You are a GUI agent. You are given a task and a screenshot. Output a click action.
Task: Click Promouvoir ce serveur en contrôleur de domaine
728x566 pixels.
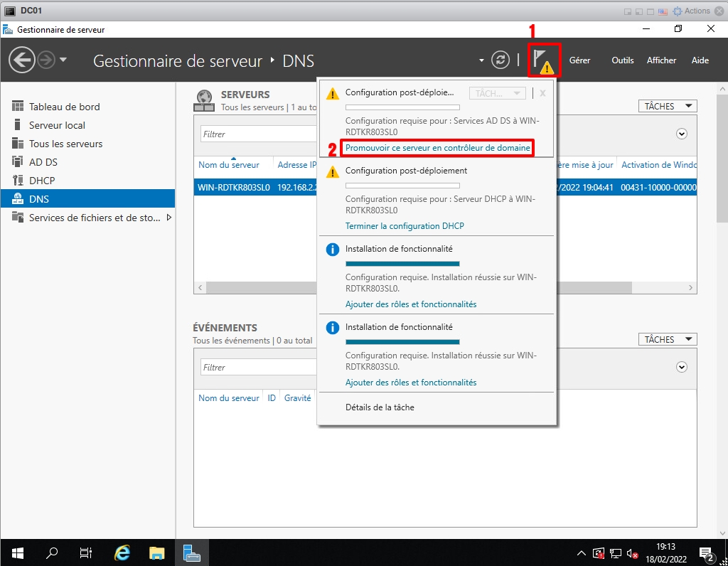point(437,148)
